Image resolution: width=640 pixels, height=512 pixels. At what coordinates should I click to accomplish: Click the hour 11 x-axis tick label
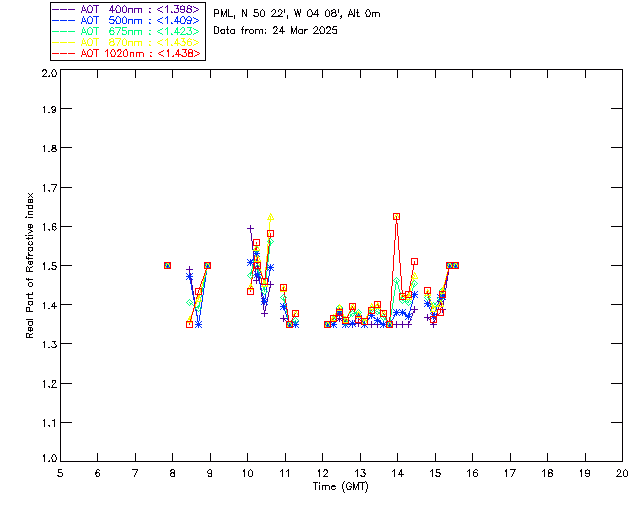[x=285, y=473]
